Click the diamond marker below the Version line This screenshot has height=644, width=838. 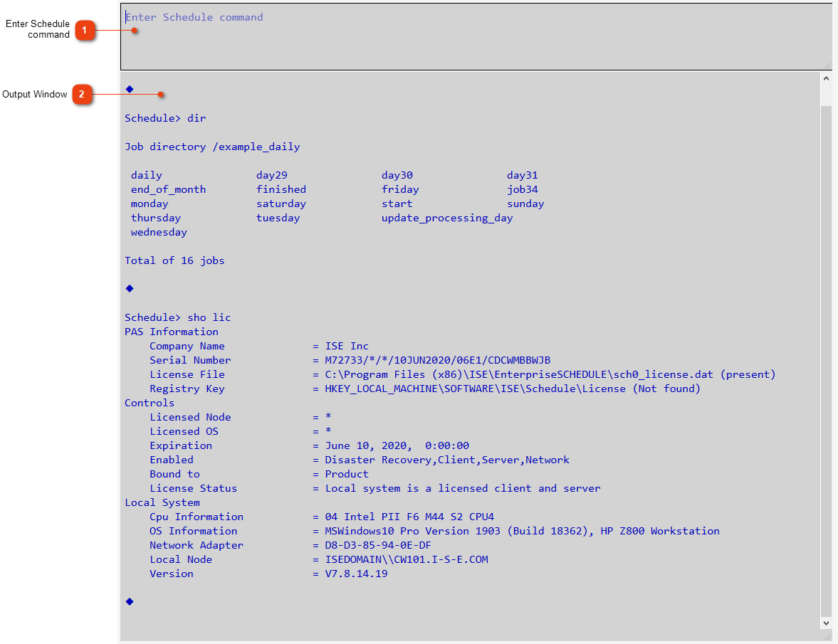[130, 601]
